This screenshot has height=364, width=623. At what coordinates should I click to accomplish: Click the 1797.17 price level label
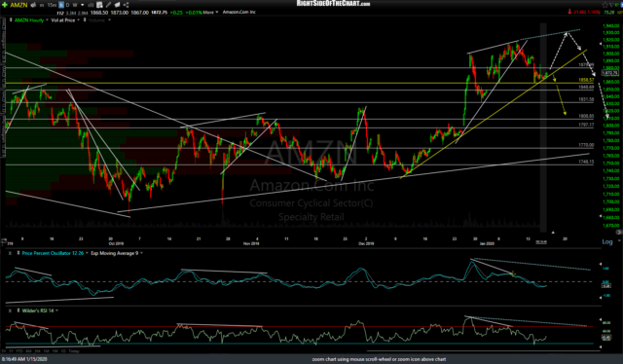point(586,125)
